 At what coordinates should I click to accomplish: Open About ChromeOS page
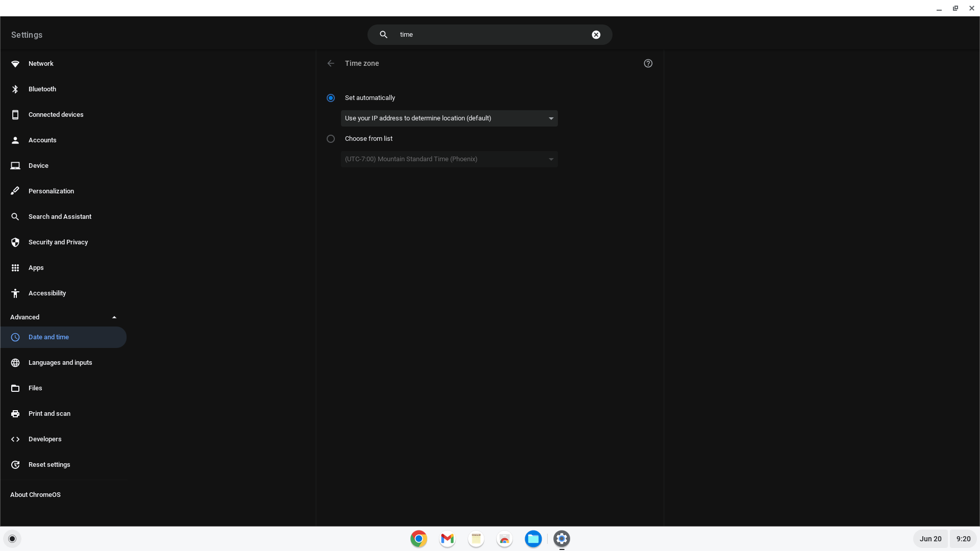[x=35, y=495]
